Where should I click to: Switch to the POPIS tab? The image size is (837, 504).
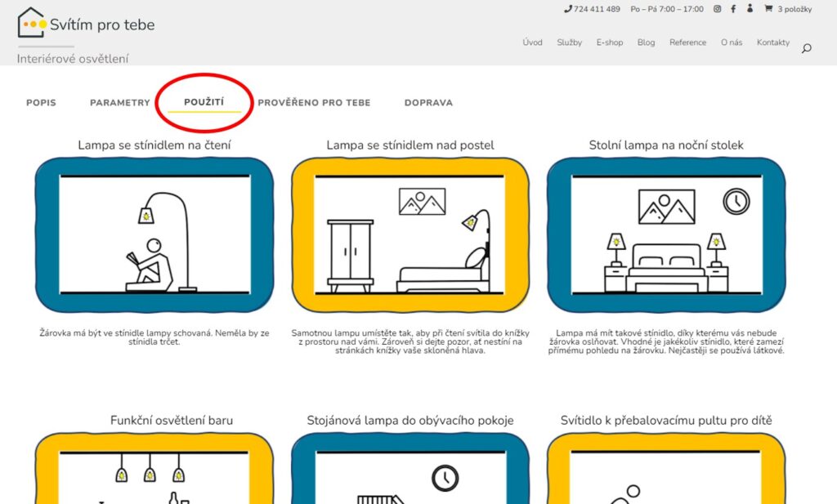pyautogui.click(x=41, y=103)
